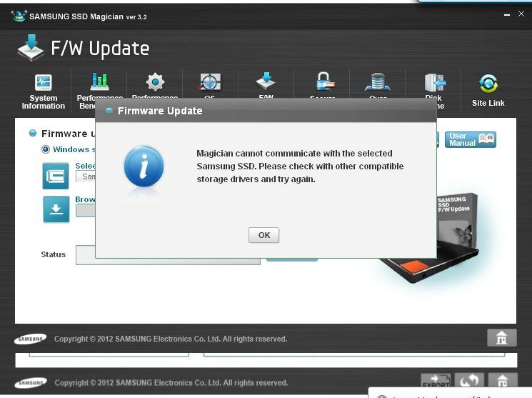Image resolution: width=532 pixels, height=398 pixels.
Task: Click the Status text field
Action: (168, 255)
